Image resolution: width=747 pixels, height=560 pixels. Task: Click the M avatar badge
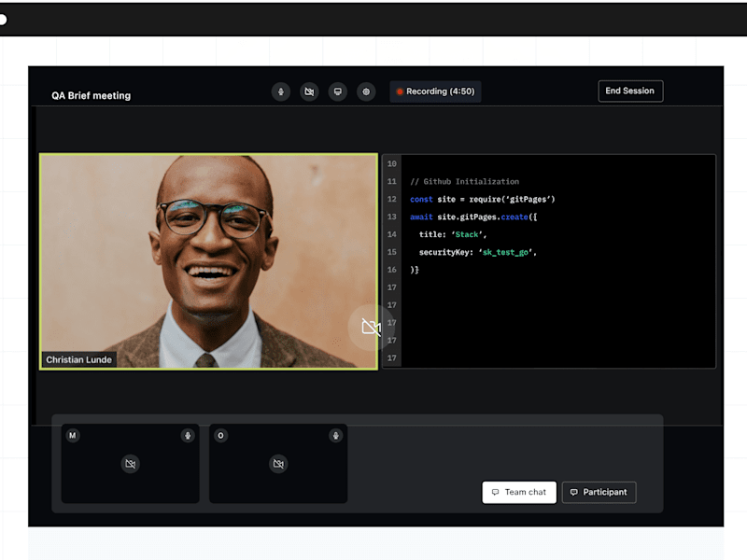pyautogui.click(x=73, y=435)
